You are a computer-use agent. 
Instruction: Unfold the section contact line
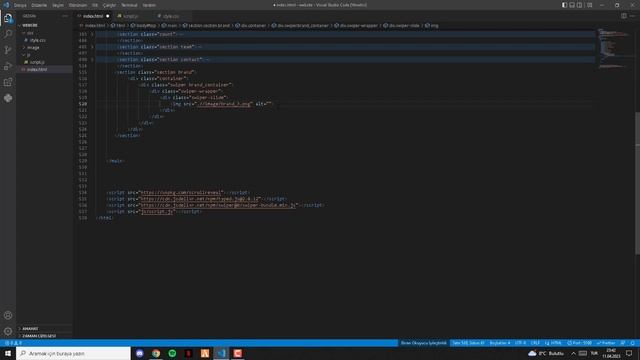tap(92, 60)
